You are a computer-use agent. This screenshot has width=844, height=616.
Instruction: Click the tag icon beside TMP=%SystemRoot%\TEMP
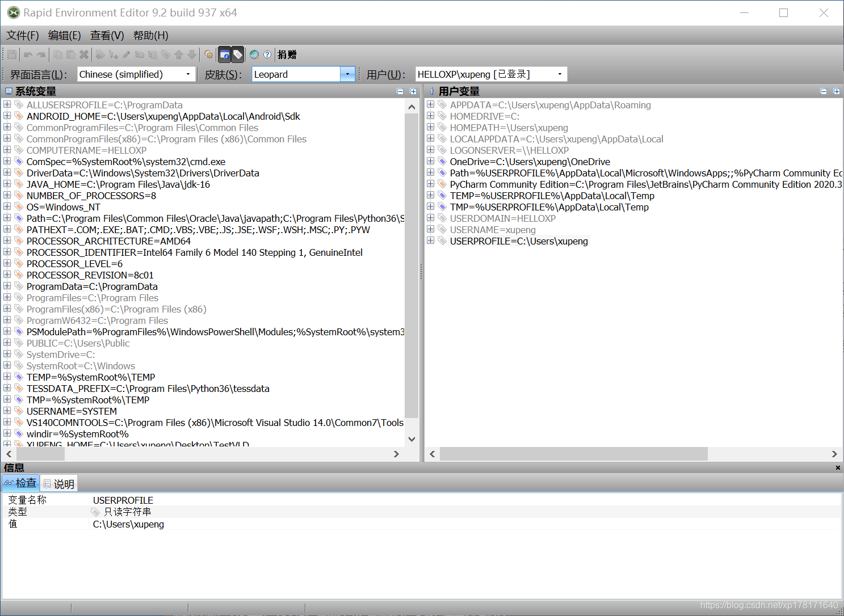[19, 399]
